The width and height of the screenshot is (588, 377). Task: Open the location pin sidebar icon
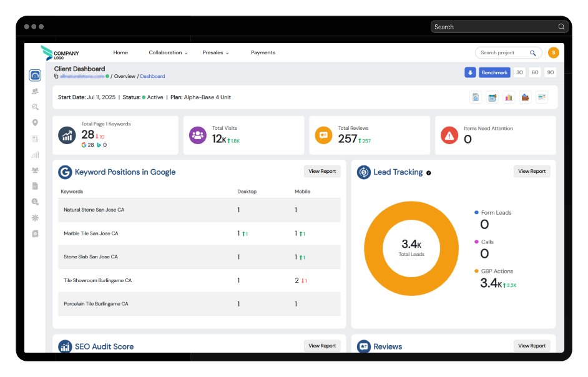35,122
